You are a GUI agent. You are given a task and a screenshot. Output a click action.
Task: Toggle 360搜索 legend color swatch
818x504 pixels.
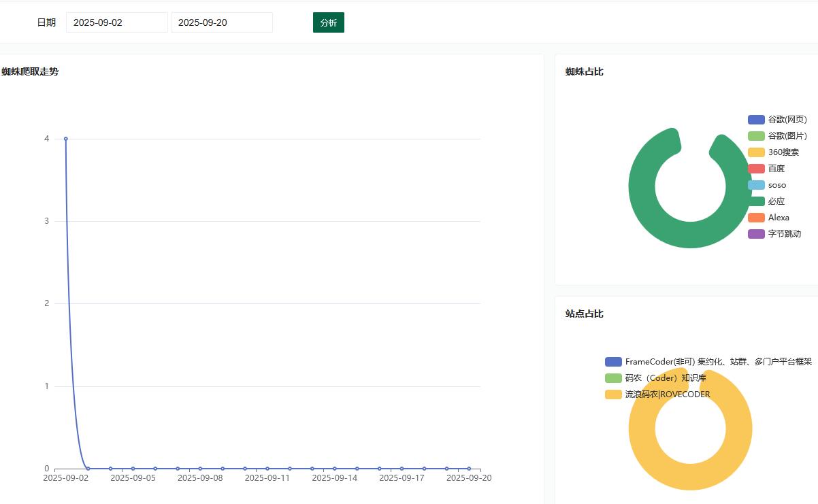tap(756, 152)
